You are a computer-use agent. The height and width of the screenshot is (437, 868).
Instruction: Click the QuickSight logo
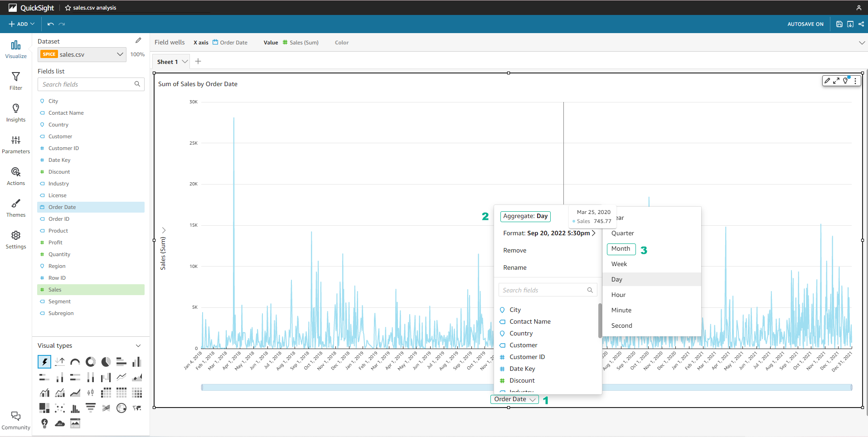[31, 8]
